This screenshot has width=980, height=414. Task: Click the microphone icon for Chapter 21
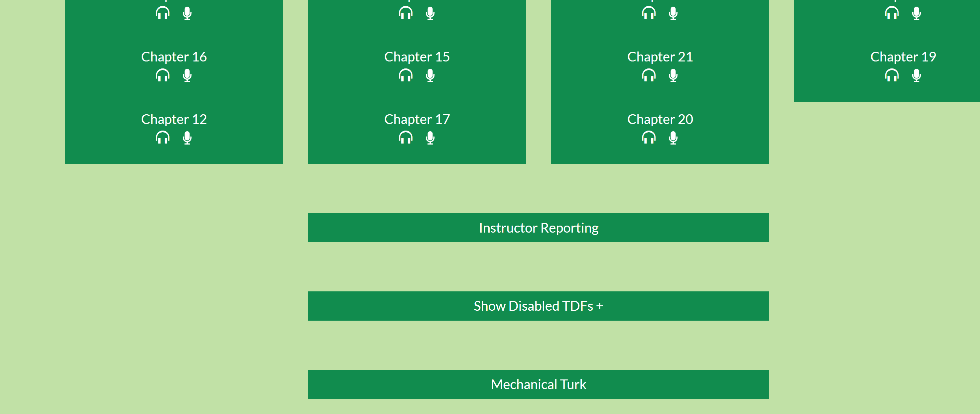[673, 75]
